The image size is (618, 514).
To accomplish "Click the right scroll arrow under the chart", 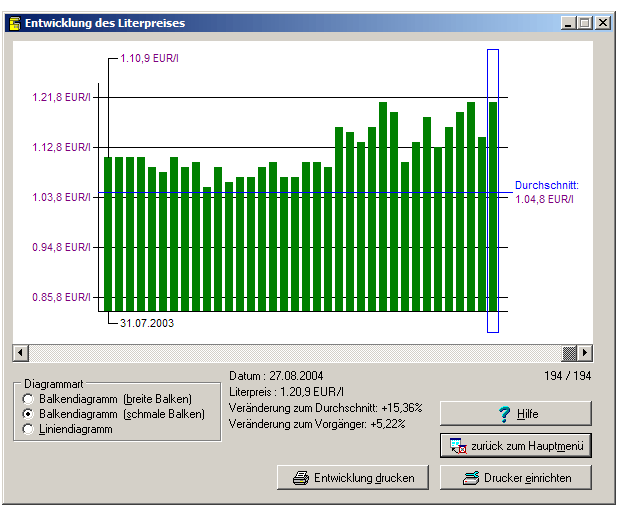I will click(x=584, y=353).
